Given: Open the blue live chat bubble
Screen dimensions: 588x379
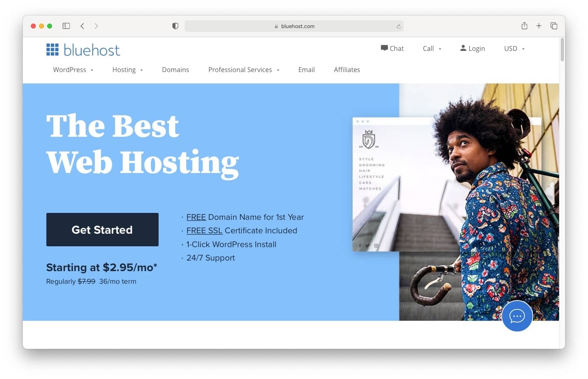Looking at the screenshot, I should tap(517, 316).
